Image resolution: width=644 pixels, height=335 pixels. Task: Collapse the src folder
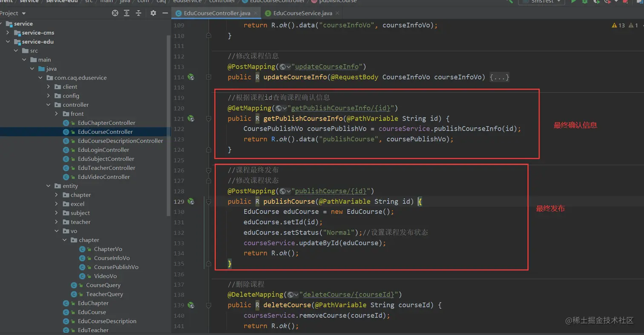(x=16, y=51)
